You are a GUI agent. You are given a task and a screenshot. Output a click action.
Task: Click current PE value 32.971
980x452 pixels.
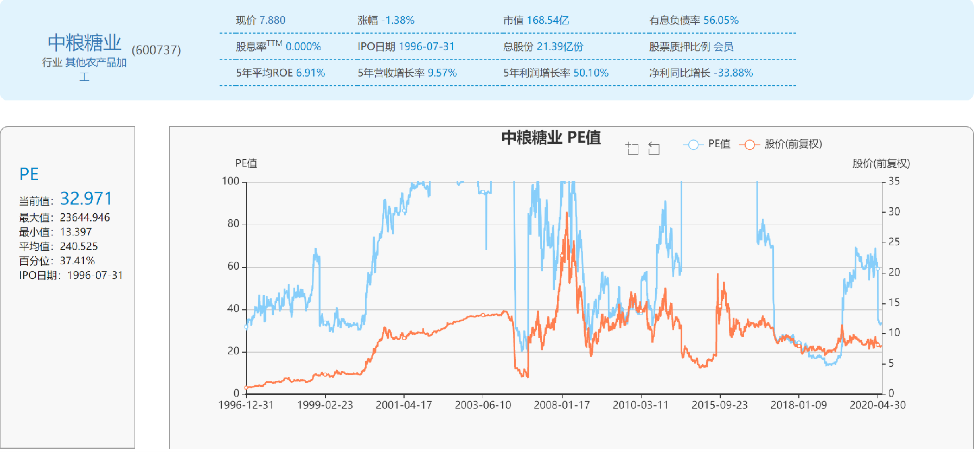[86, 199]
